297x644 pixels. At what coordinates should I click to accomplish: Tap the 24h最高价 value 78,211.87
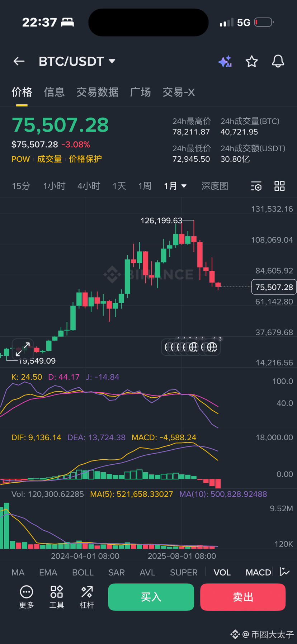[x=191, y=132]
